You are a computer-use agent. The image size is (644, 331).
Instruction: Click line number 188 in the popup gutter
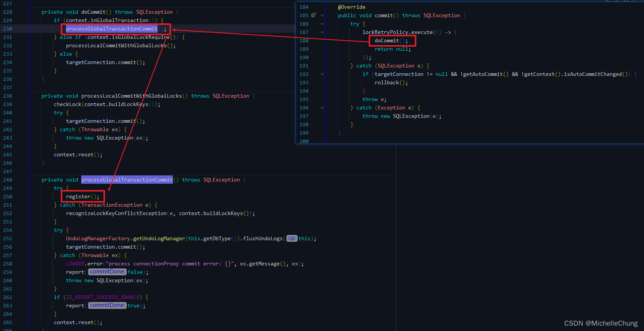[304, 41]
